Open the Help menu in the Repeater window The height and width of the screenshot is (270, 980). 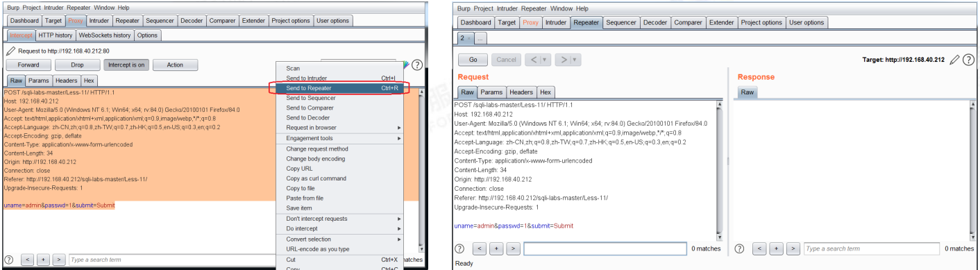pos(582,8)
